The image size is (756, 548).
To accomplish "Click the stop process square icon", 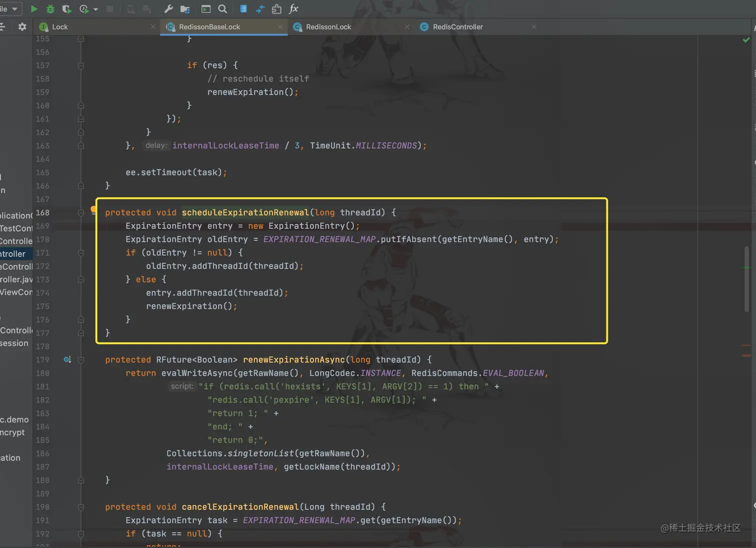I will tap(110, 9).
